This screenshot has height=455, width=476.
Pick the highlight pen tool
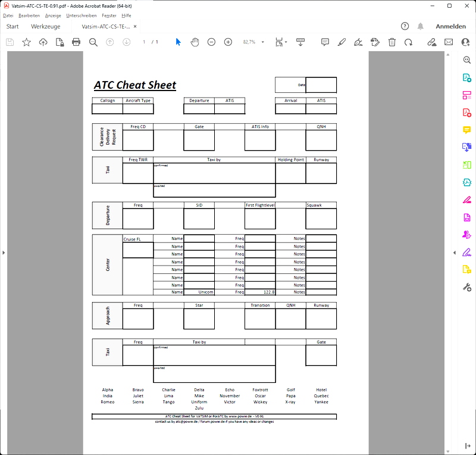[x=340, y=42]
